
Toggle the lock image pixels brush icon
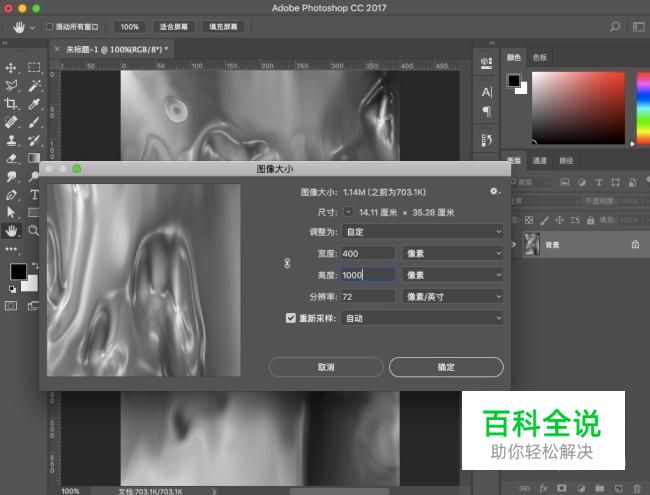(x=544, y=220)
